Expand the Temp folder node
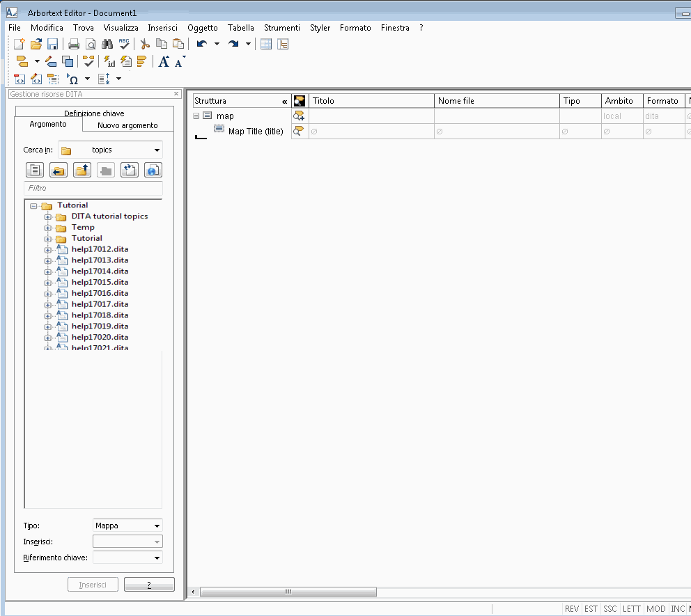Screen dimensions: 691x616 (x=47, y=228)
